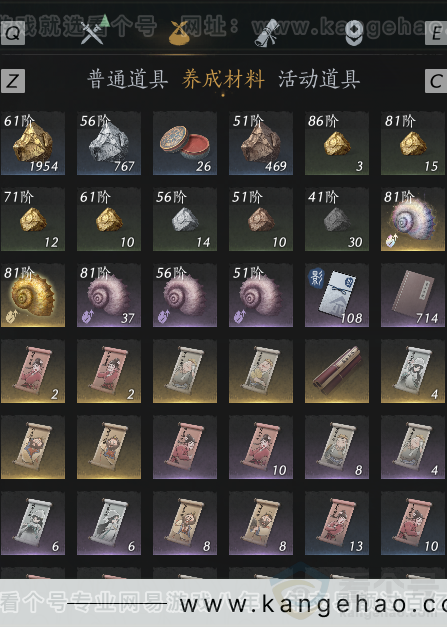This screenshot has width=447, height=628.
Task: Click the Z key previous tab button
Action: (13, 81)
